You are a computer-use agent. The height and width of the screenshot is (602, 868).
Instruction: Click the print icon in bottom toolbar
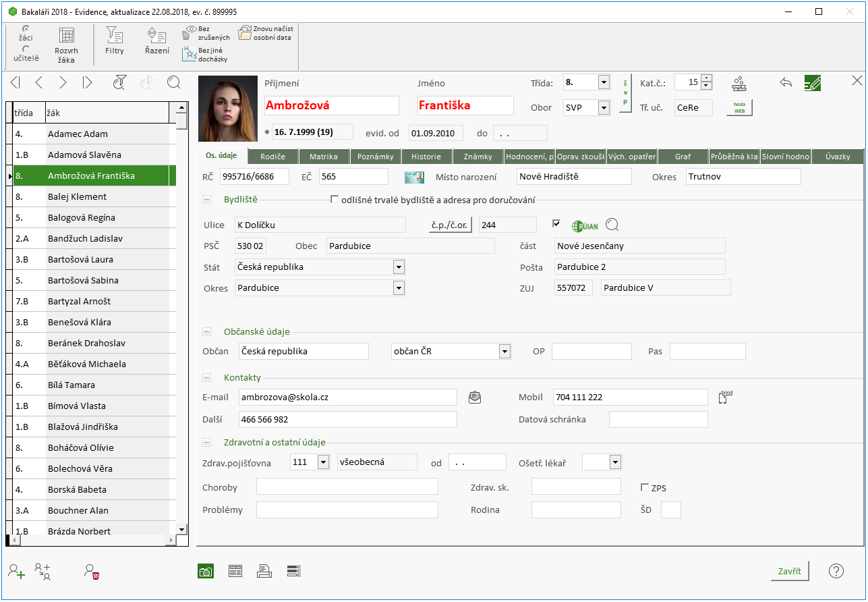tap(264, 571)
